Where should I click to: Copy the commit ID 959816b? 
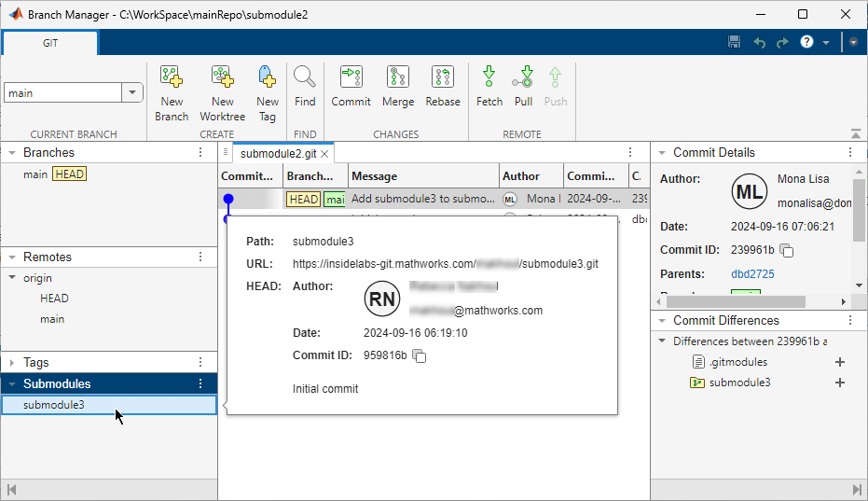point(420,355)
